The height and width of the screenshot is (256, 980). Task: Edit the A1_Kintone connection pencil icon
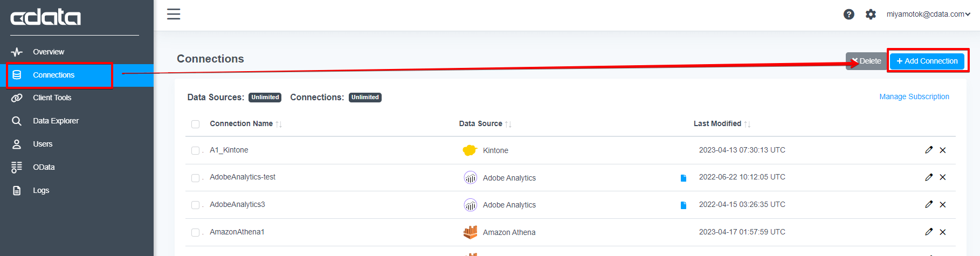click(929, 150)
